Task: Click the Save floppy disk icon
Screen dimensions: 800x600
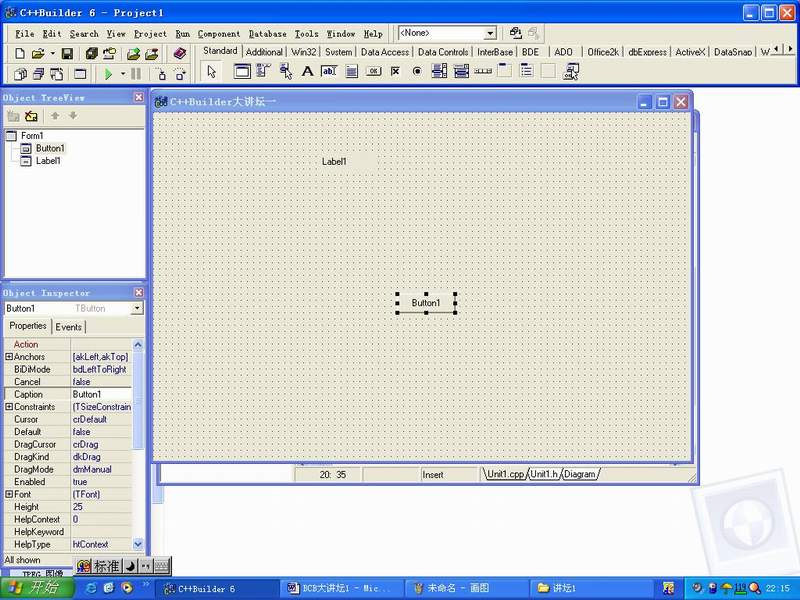Action: pos(67,54)
